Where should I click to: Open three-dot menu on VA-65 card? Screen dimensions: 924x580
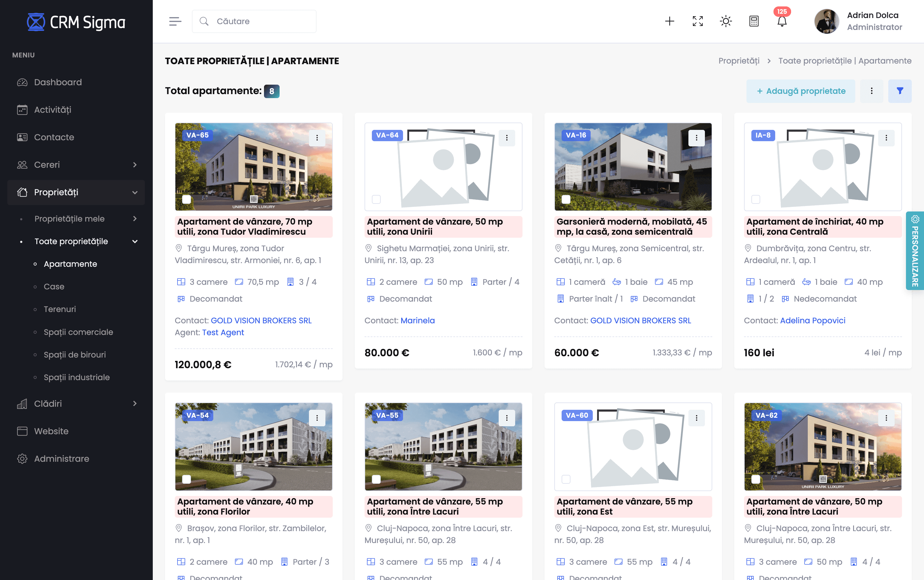317,138
